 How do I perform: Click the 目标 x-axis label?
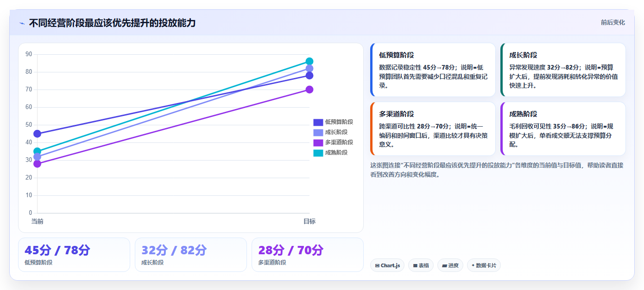[309, 221]
